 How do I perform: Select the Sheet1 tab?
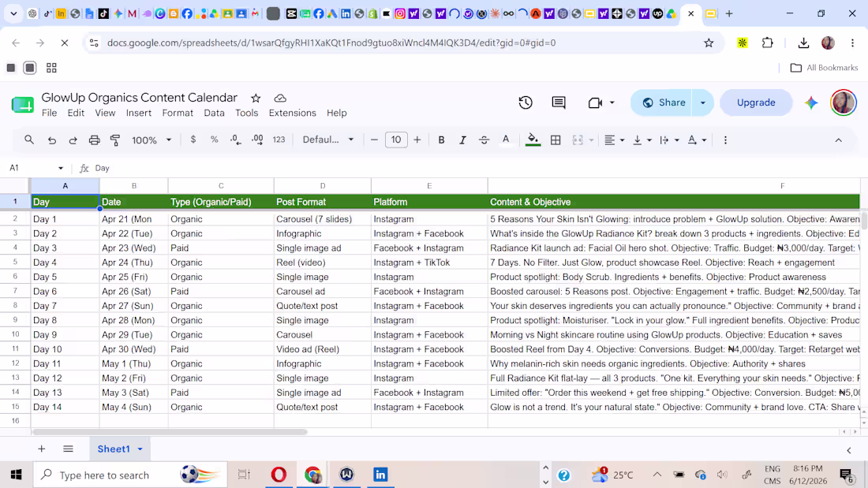pyautogui.click(x=114, y=449)
